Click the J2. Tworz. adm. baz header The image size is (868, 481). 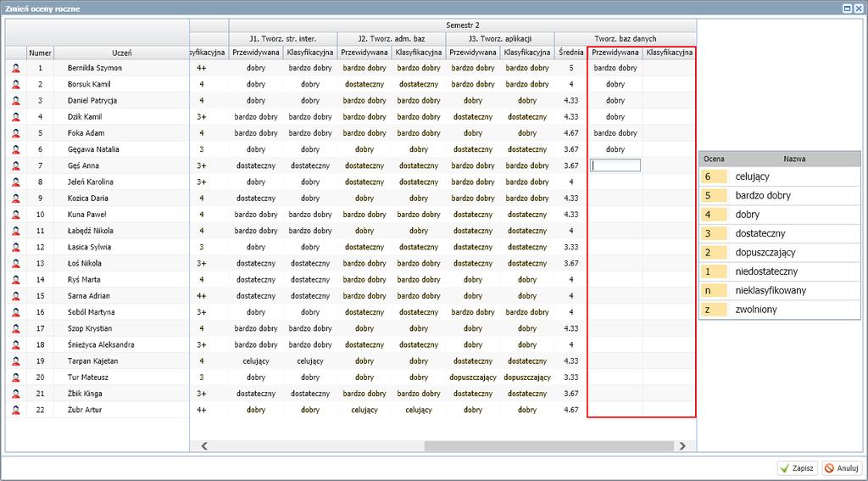(392, 39)
